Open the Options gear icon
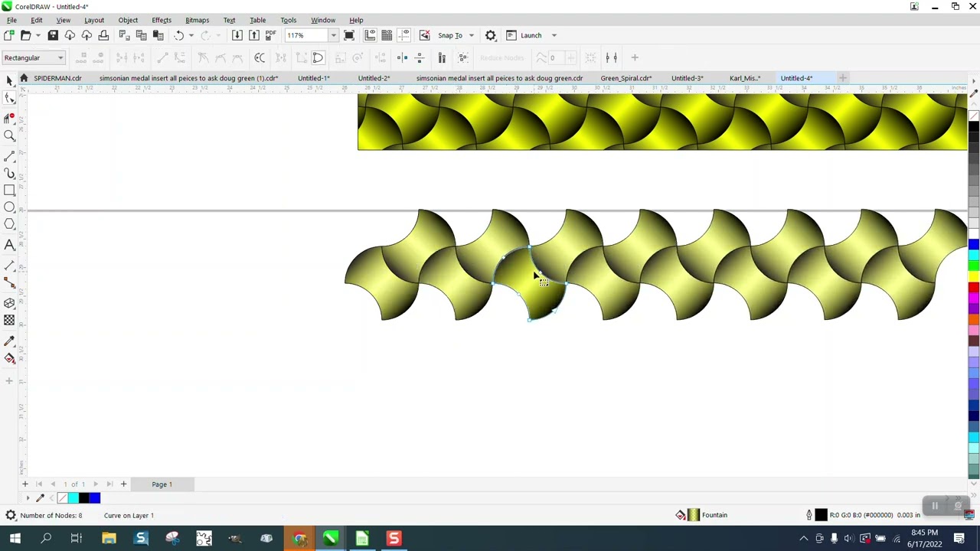The image size is (980, 551). pos(491,35)
